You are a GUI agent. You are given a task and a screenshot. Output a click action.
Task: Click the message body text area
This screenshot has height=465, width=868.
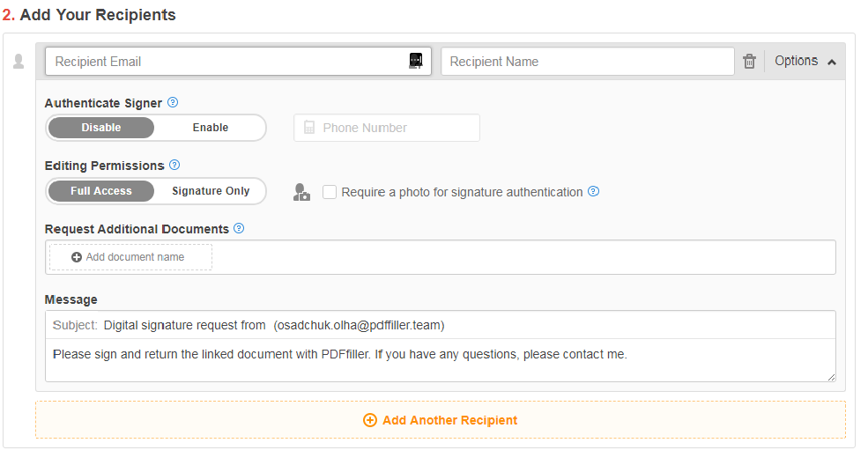pos(441,360)
